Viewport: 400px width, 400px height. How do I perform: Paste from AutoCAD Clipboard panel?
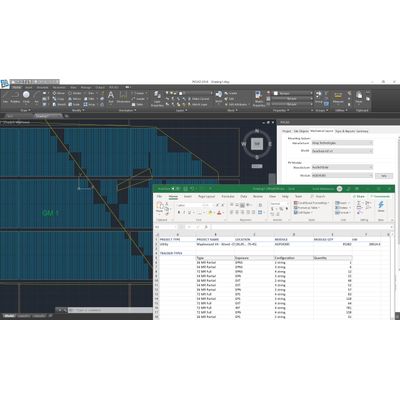tap(359, 97)
